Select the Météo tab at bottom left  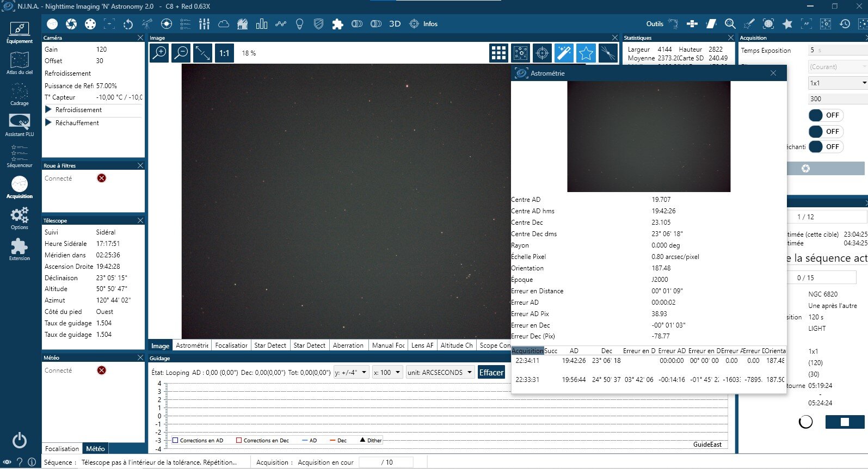point(95,448)
